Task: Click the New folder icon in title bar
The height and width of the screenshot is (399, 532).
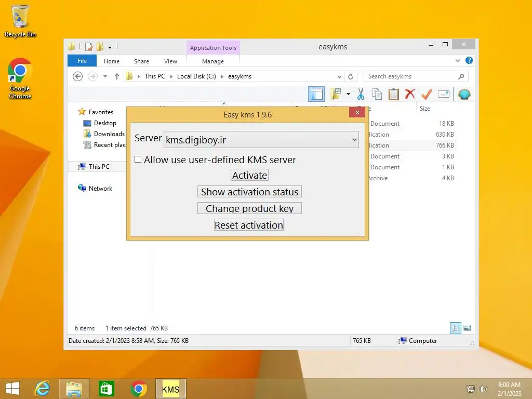Action: click(x=100, y=47)
